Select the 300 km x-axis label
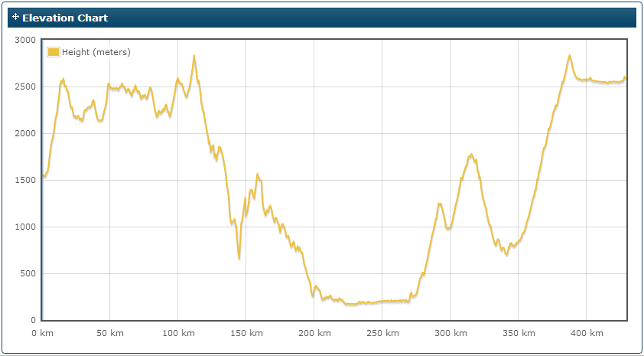 pyautogui.click(x=450, y=333)
